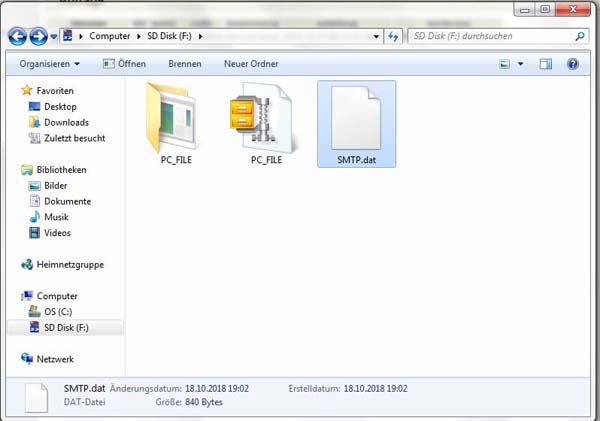Click Neuer Ordner to create folder

tap(250, 64)
